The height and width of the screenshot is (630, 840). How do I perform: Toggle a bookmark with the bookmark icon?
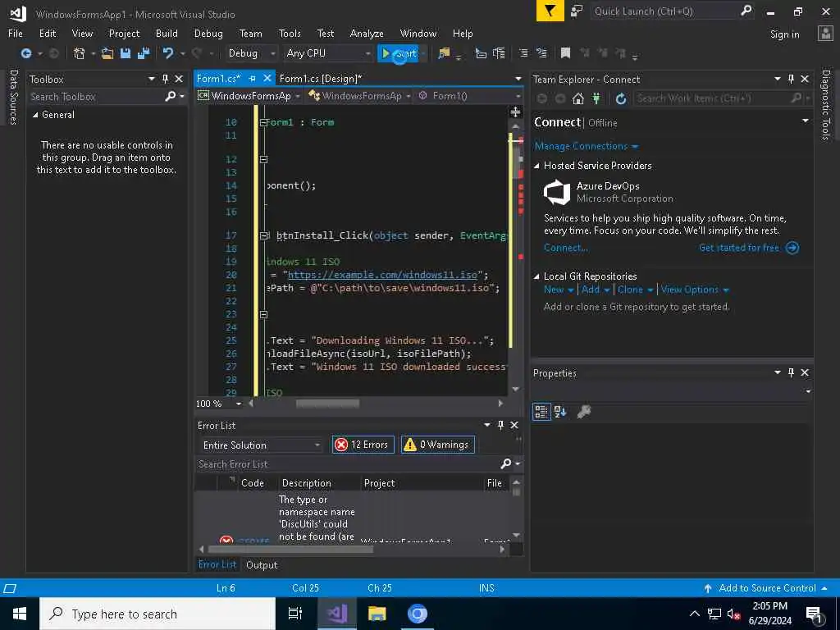pyautogui.click(x=565, y=53)
